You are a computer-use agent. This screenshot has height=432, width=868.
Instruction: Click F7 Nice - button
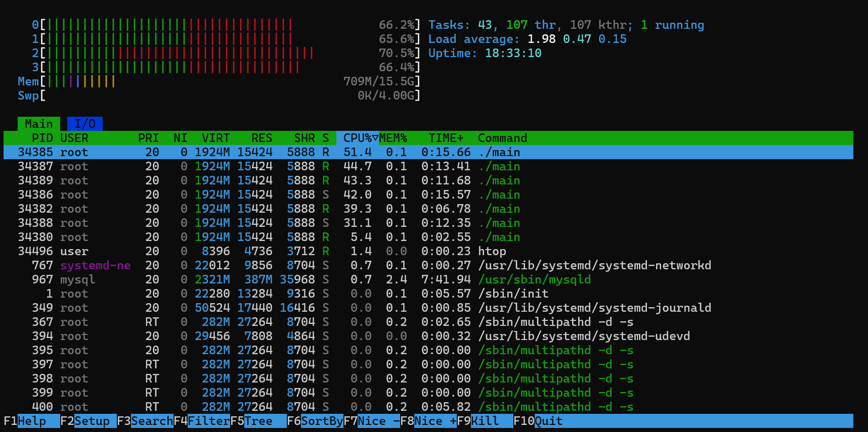(372, 421)
